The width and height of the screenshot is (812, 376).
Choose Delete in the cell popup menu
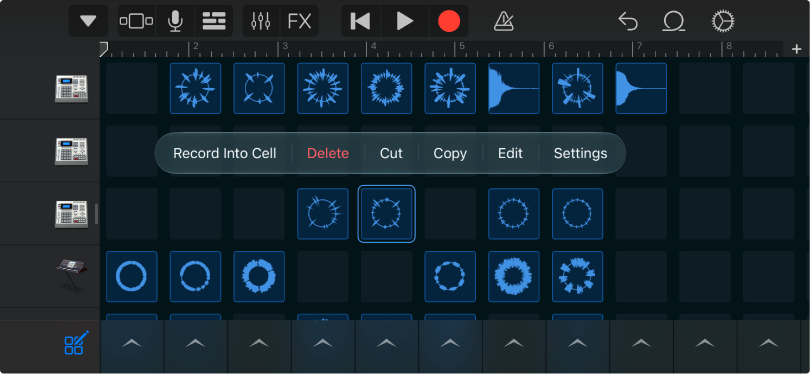click(x=328, y=153)
